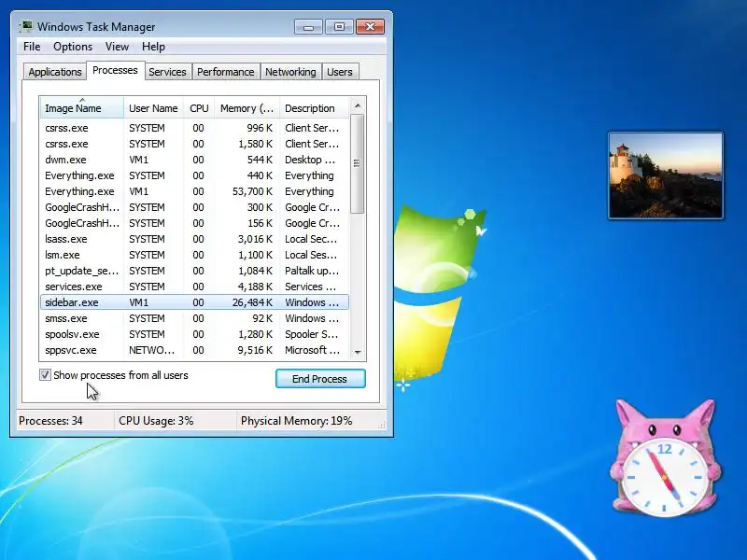This screenshot has width=747, height=560.
Task: Close the Windows Task Manager window
Action: (x=370, y=27)
